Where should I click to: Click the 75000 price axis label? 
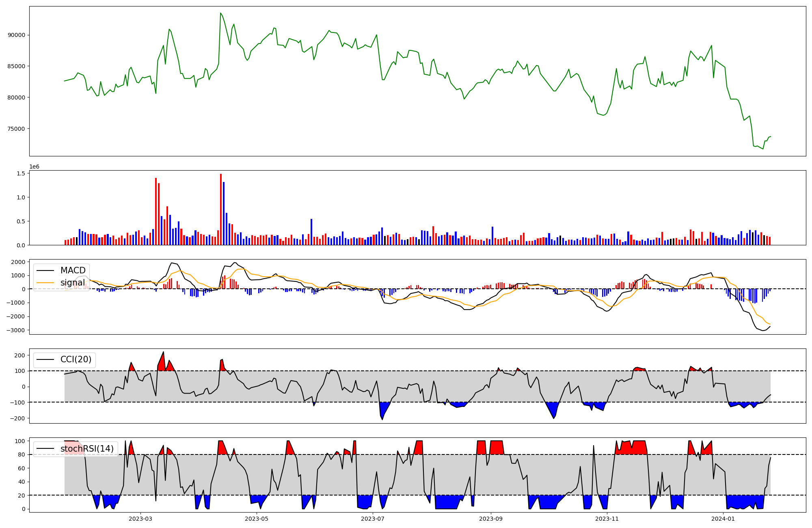point(16,129)
